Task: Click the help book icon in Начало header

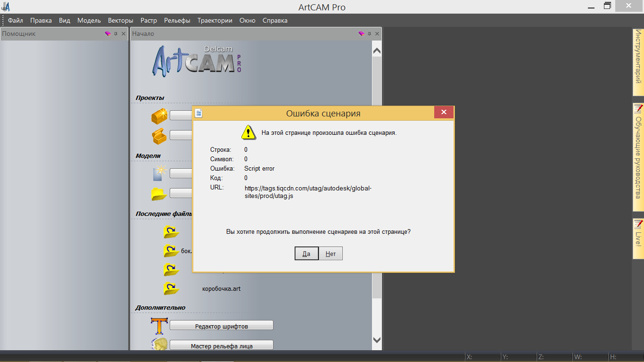Action: point(362,33)
